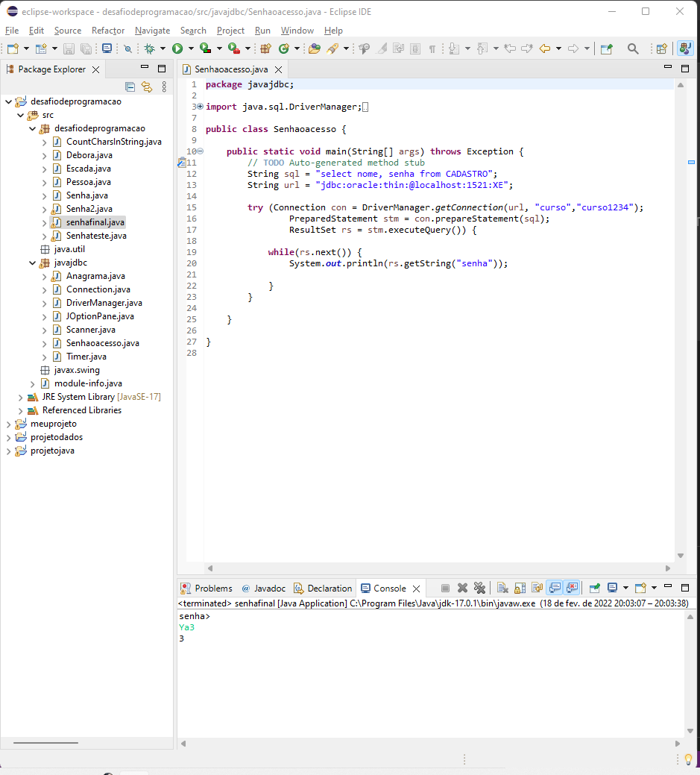Viewport: 700px width, 775px height.
Task: Toggle Block Selection Mode
Action: coord(415,48)
